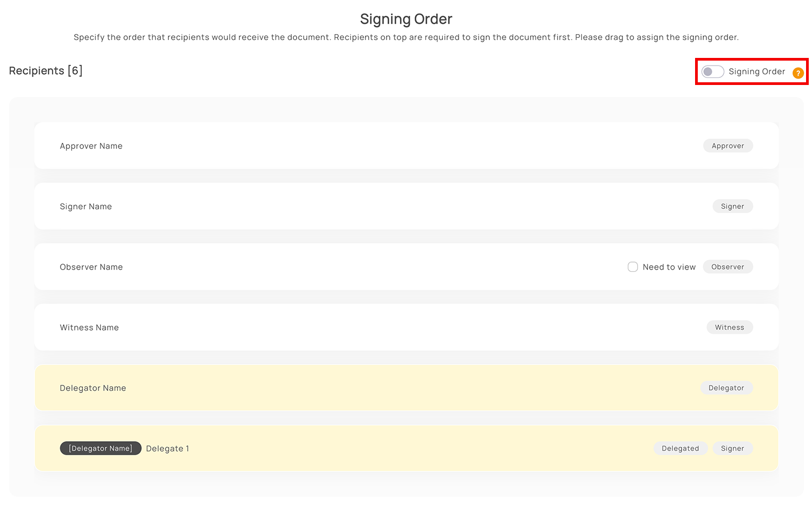This screenshot has width=812, height=505.
Task: Click the Observer role badge
Action: [x=728, y=267]
